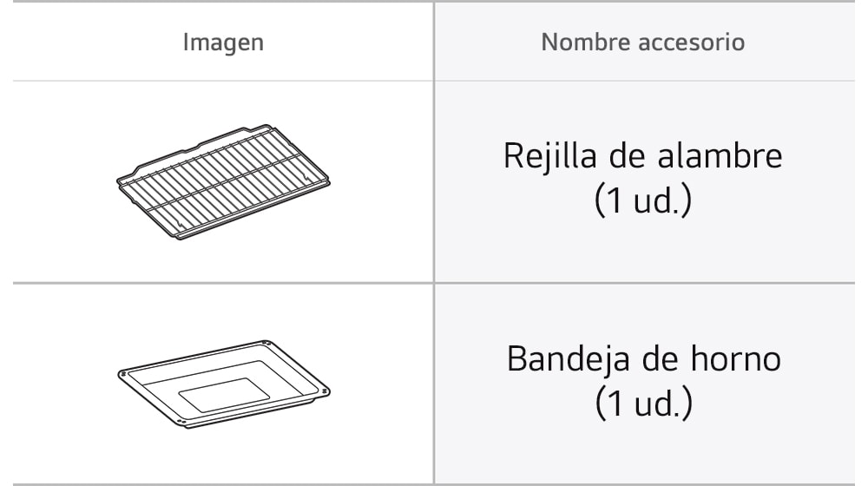This screenshot has width=868, height=486.
Task: Click the right corner rivets of the oven tray
Action: pos(325,392)
